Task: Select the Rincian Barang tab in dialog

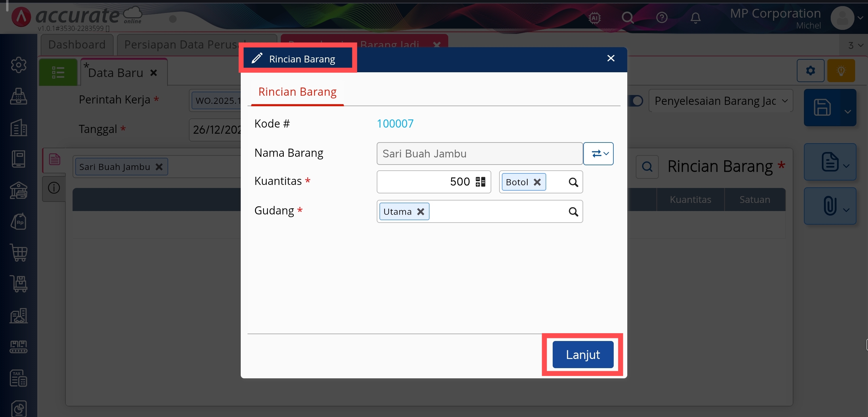Action: pos(297,92)
